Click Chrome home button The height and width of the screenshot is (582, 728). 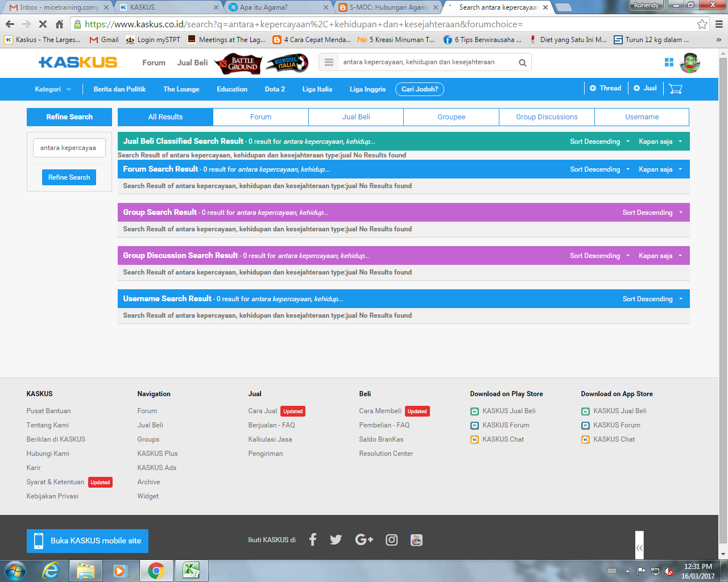[x=59, y=24]
